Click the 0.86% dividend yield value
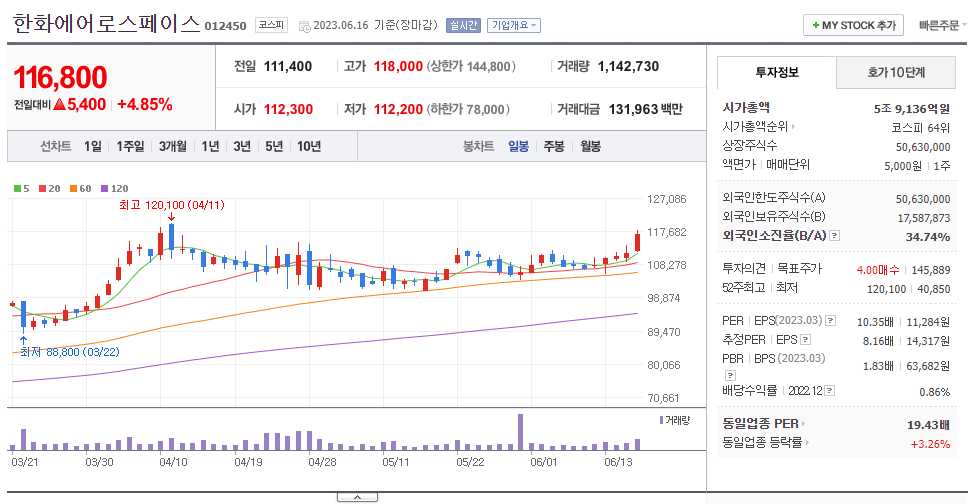This screenshot has width=968, height=504. (935, 392)
